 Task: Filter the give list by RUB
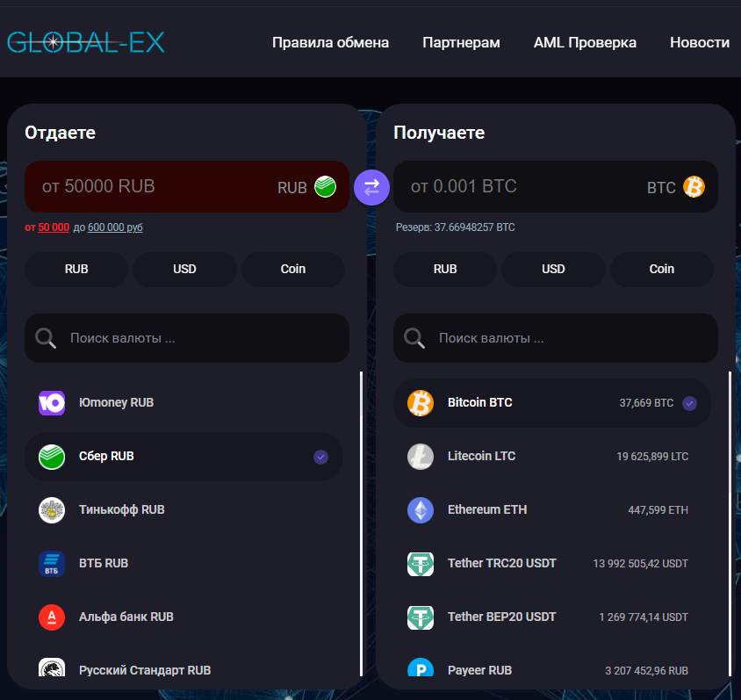coord(76,269)
